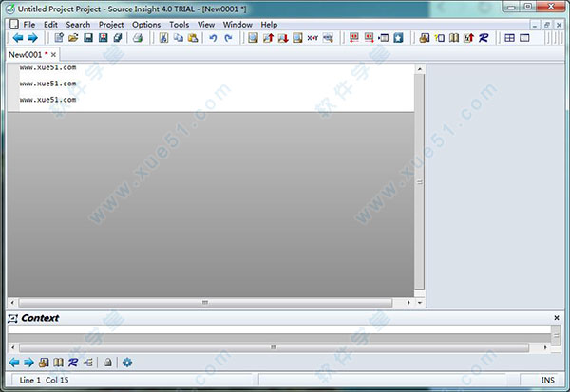The height and width of the screenshot is (392, 570).
Task: Click the question mark symbol info icon
Action: click(x=439, y=38)
